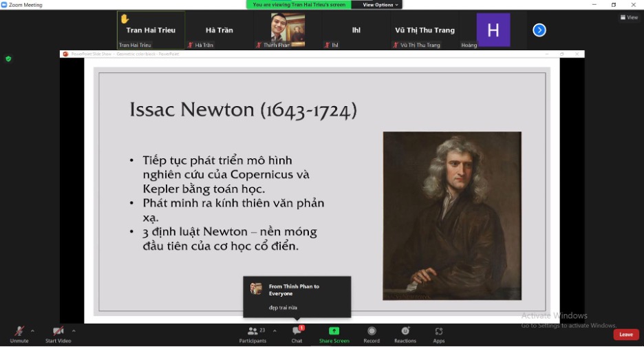
Task: Open the Participants panel
Action: [253, 334]
